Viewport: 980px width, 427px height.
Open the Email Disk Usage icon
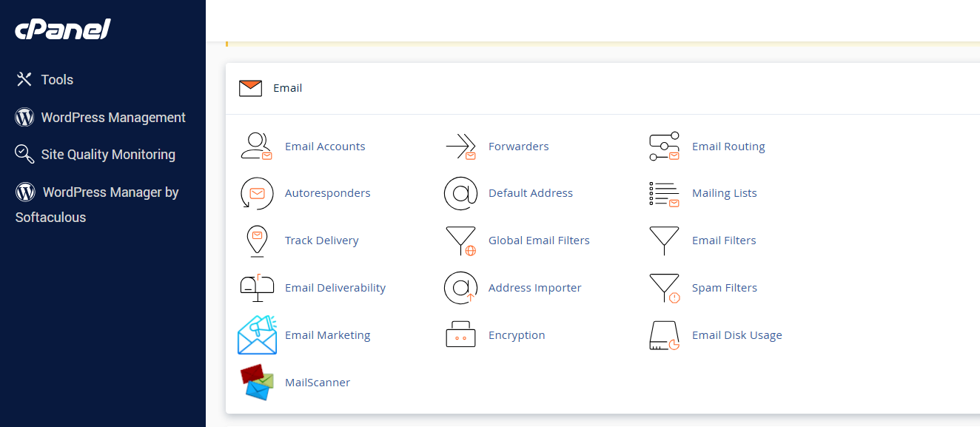[664, 334]
